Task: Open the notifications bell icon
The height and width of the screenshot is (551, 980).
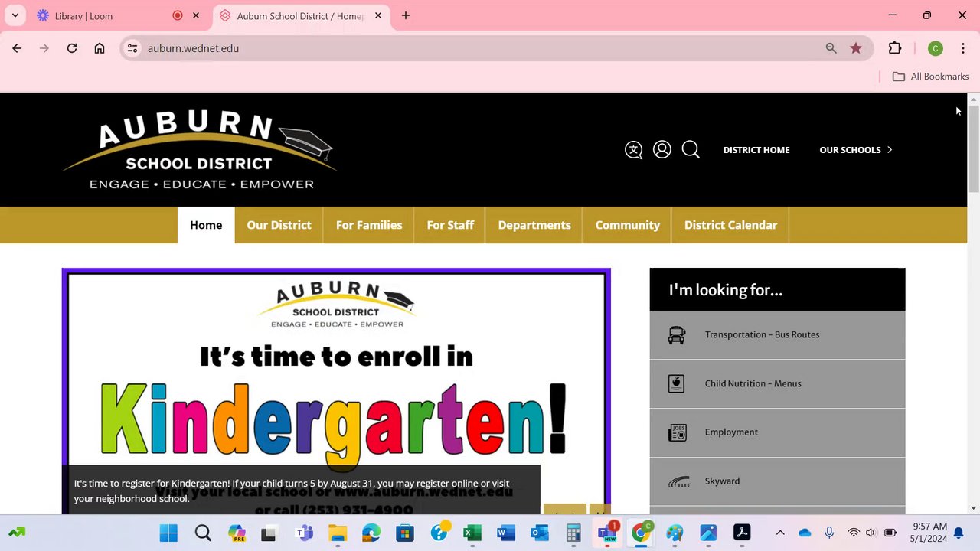Action: (x=959, y=533)
